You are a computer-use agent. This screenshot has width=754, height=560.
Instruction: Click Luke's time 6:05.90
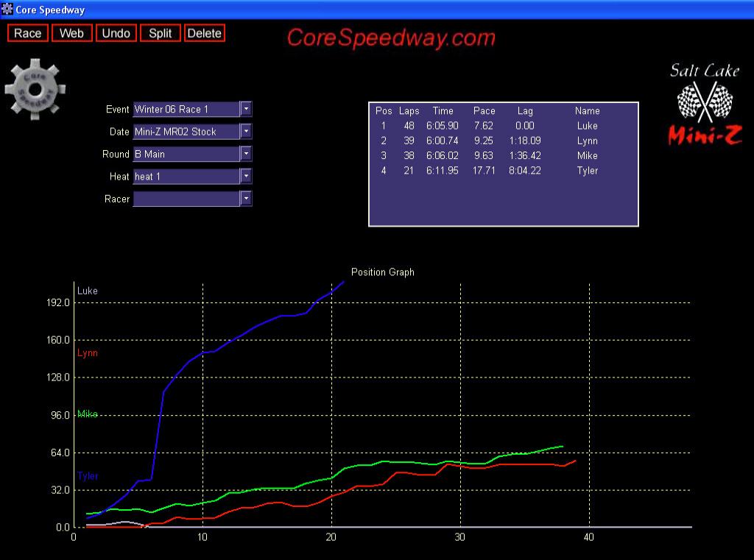(443, 126)
